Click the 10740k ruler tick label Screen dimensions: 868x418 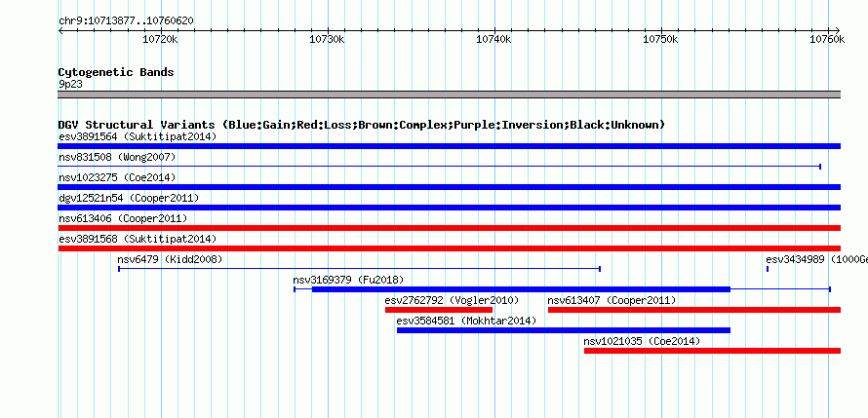point(493,39)
